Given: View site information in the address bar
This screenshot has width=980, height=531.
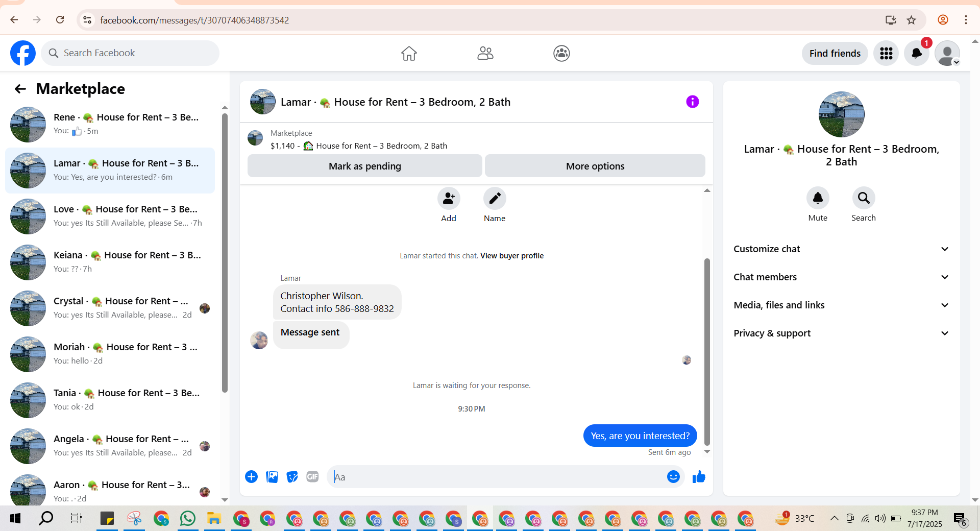Looking at the screenshot, I should point(87,20).
